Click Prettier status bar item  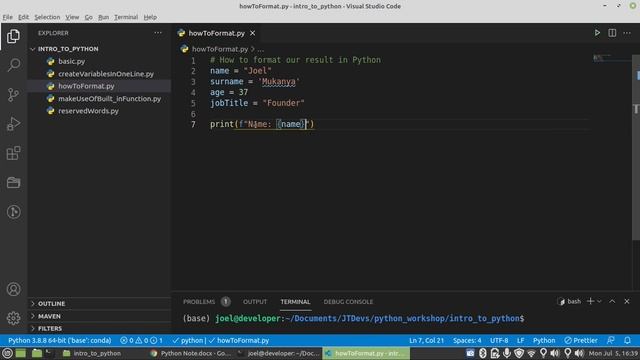click(x=581, y=340)
